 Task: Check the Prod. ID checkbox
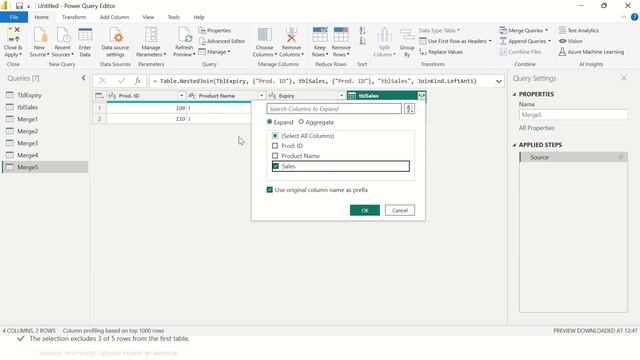(275, 146)
